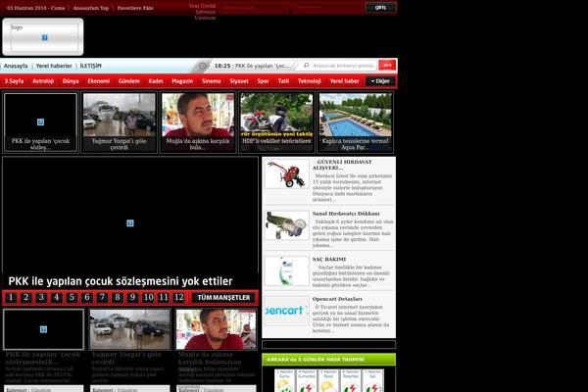Select headline slide number 2
This screenshot has height=392, width=588.
pos(26,298)
